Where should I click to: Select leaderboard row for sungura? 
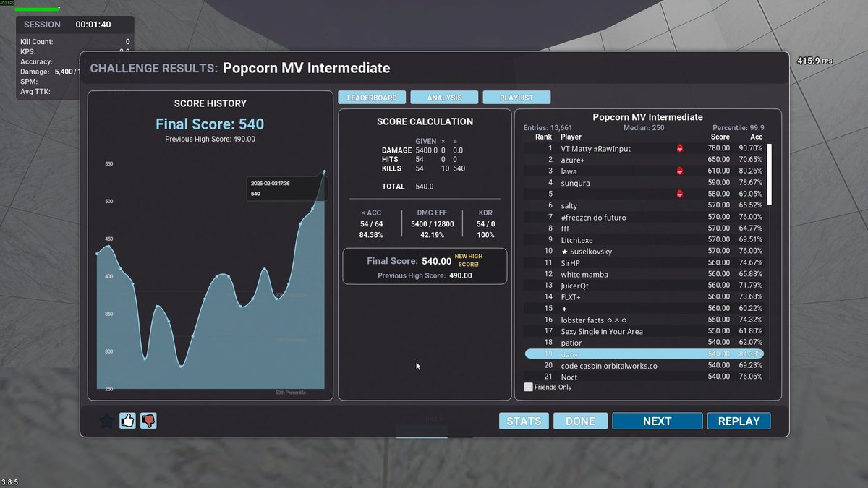coord(644,183)
